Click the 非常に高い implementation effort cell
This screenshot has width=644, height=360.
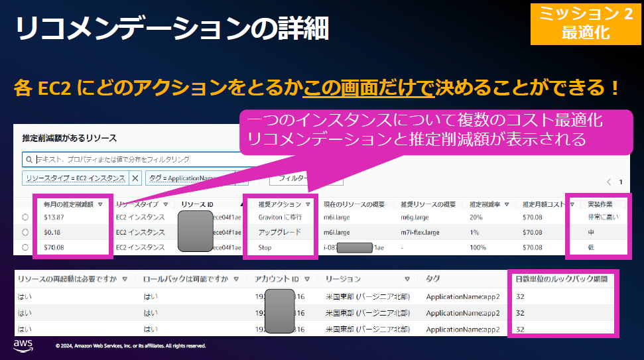(602, 217)
